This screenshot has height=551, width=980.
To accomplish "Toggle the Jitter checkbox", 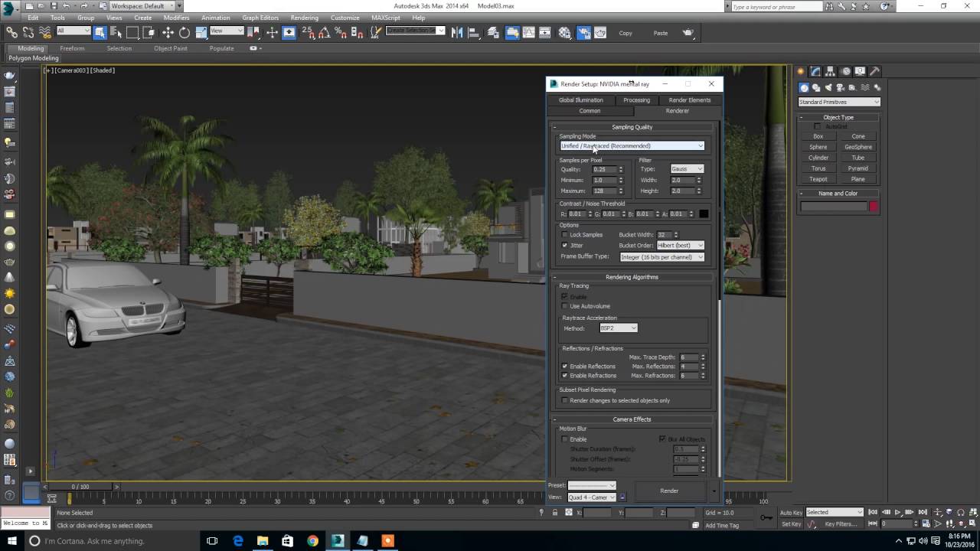I will 565,246.
